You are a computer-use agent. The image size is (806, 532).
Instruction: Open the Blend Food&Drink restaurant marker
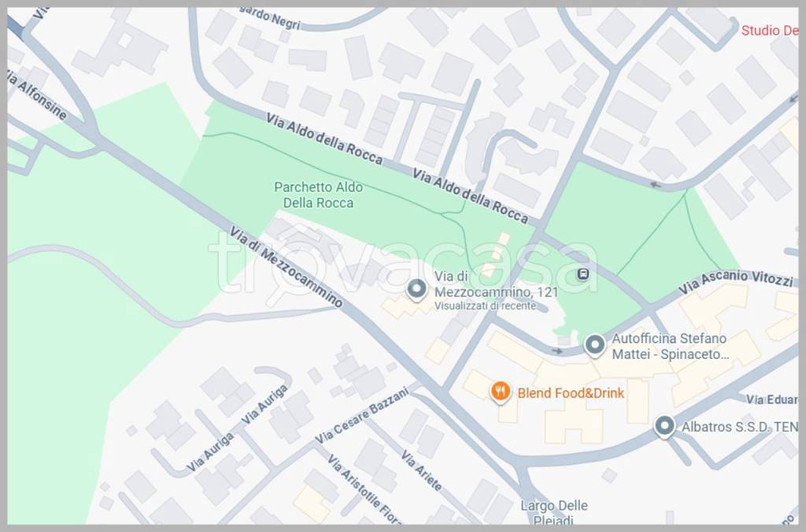500,393
